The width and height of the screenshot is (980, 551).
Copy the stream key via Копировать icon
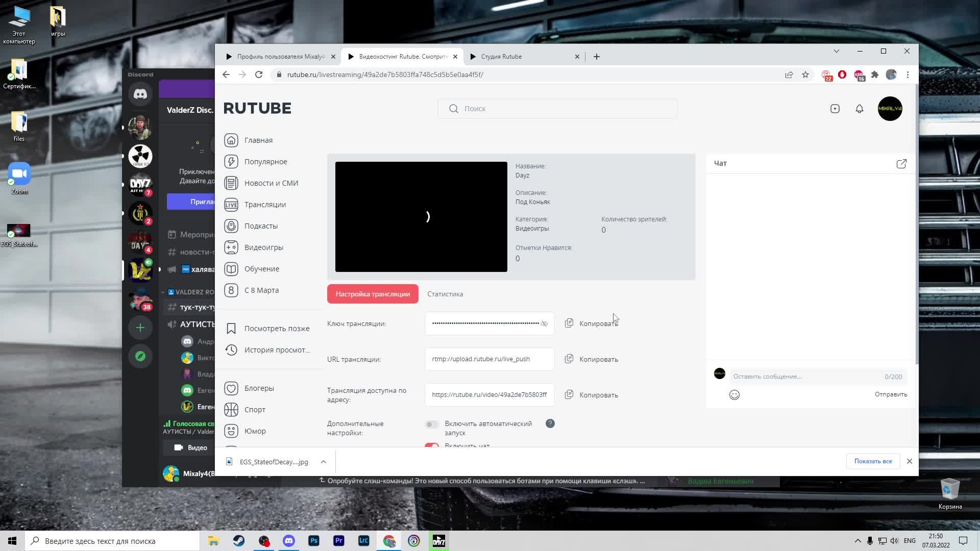569,323
